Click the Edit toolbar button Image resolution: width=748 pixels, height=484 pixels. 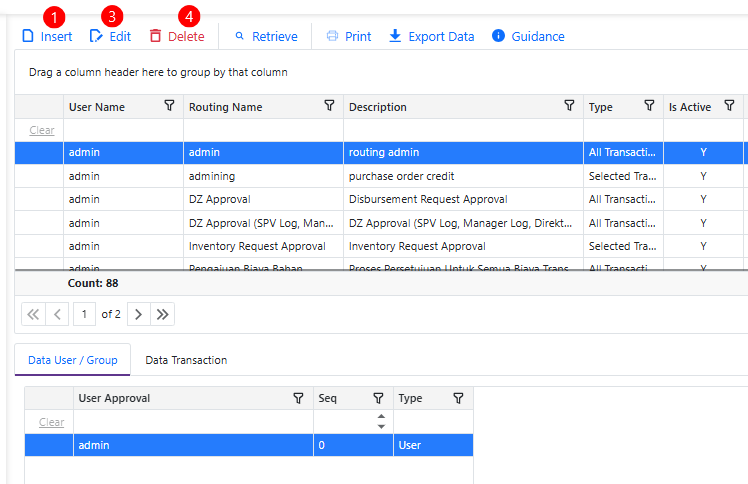110,36
